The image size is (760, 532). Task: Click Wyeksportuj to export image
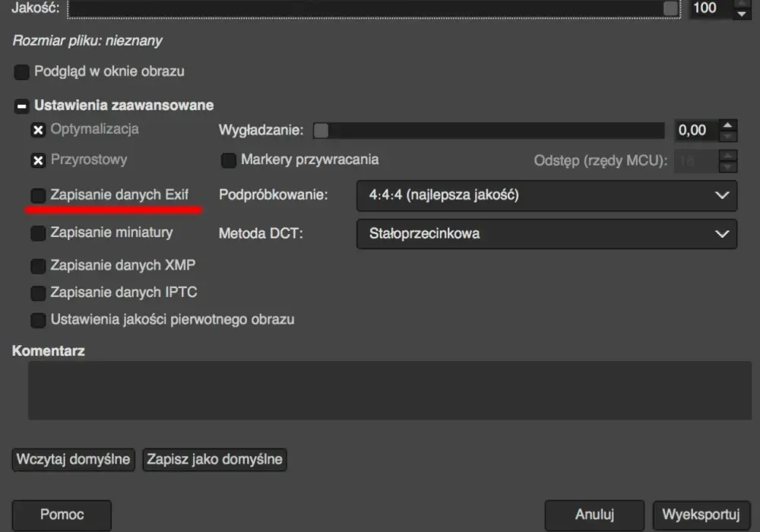click(701, 515)
